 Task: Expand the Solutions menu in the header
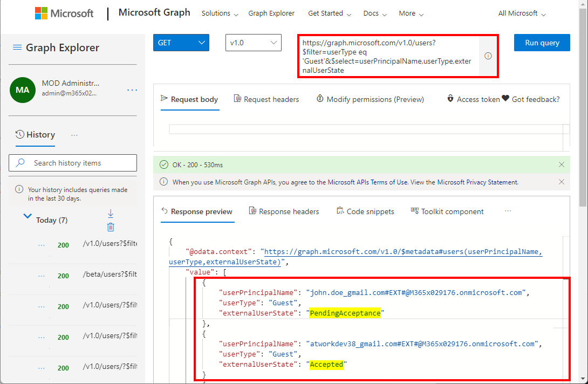[220, 13]
